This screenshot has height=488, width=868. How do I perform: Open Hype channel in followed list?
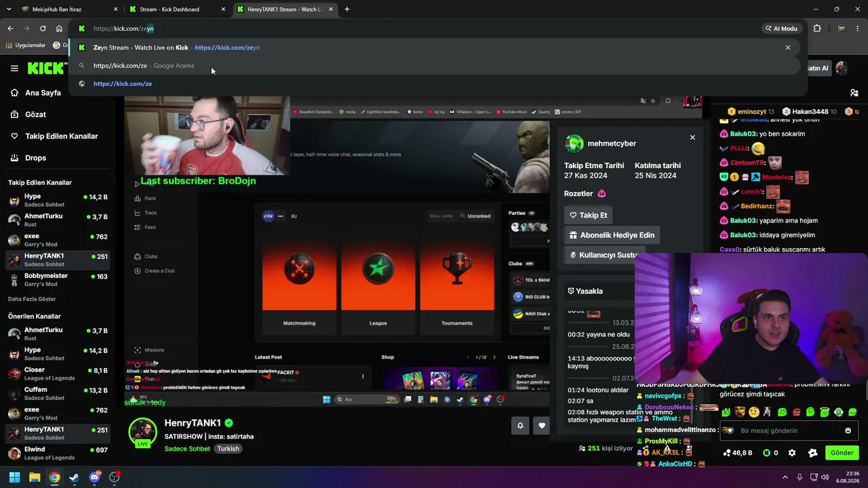coord(58,200)
